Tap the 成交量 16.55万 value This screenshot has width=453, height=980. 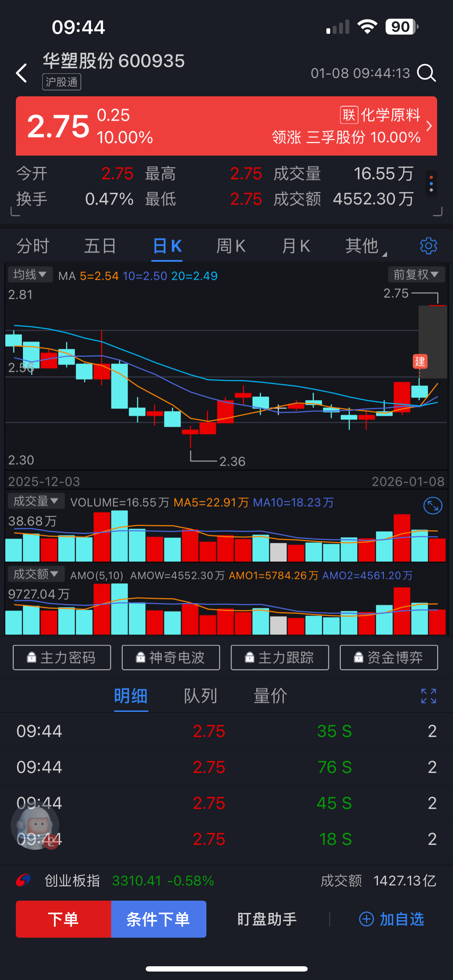(383, 174)
